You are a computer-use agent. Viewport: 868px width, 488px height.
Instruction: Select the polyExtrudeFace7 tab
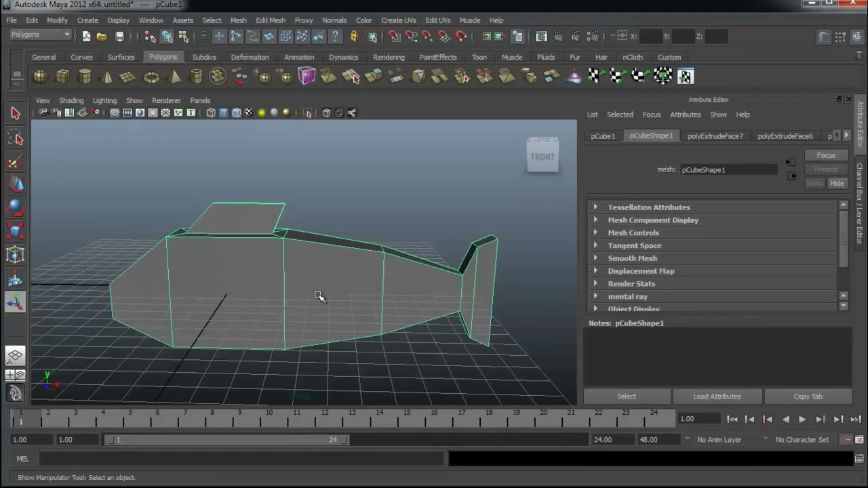click(x=715, y=136)
